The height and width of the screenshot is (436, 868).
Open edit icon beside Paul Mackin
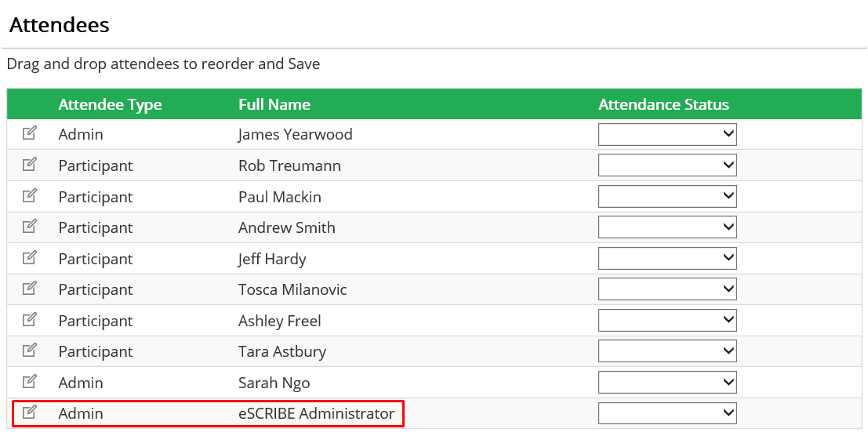[x=29, y=195]
